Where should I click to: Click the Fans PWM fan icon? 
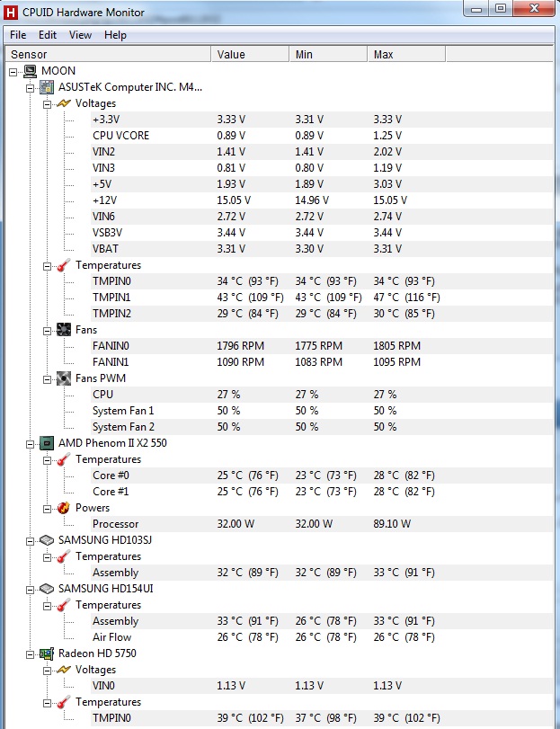click(x=64, y=378)
